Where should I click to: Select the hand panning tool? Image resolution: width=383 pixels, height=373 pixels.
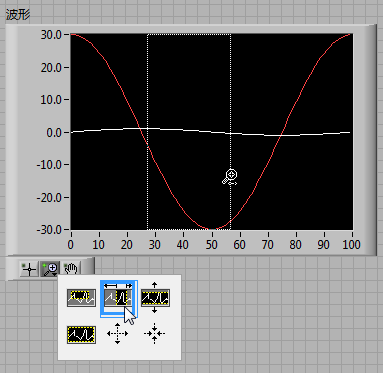(71, 269)
